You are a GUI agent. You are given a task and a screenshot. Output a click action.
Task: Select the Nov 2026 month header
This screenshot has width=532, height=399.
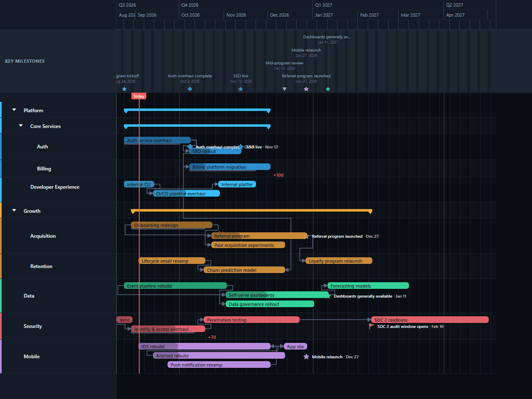pyautogui.click(x=236, y=15)
